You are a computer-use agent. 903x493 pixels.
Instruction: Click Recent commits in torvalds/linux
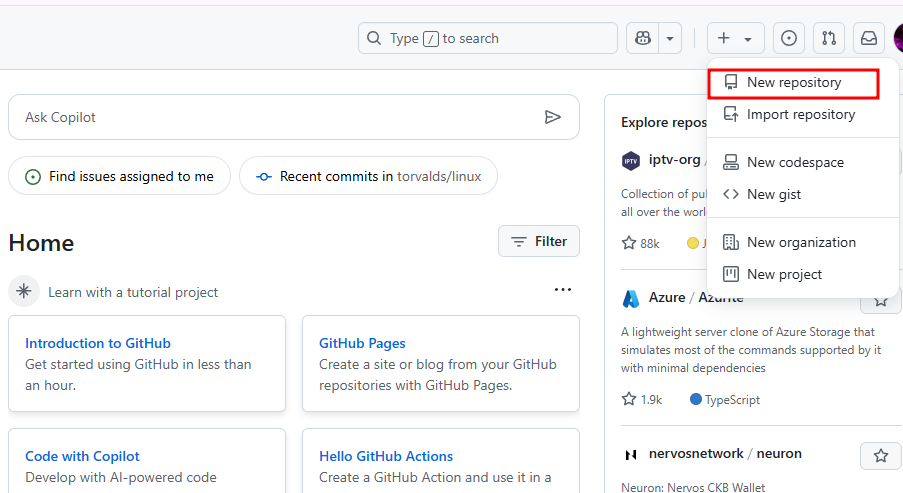pyautogui.click(x=369, y=176)
